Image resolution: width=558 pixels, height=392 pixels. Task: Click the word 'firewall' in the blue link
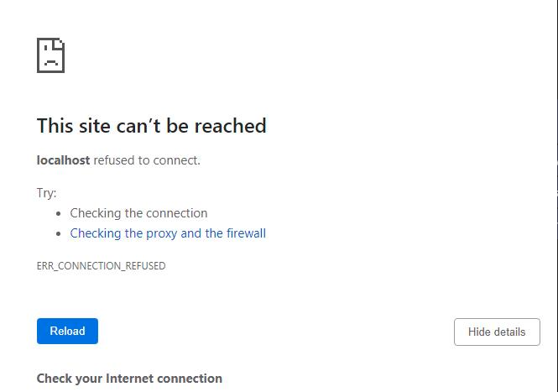(x=246, y=233)
